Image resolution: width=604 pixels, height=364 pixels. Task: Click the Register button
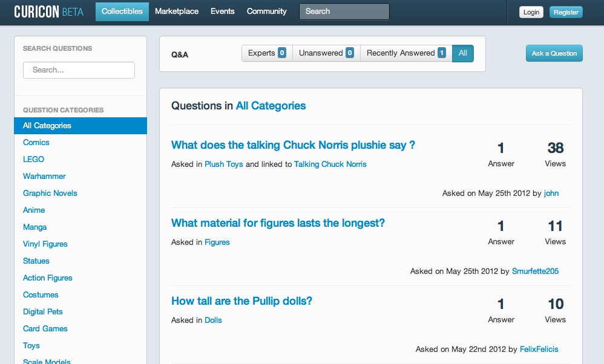coord(566,12)
